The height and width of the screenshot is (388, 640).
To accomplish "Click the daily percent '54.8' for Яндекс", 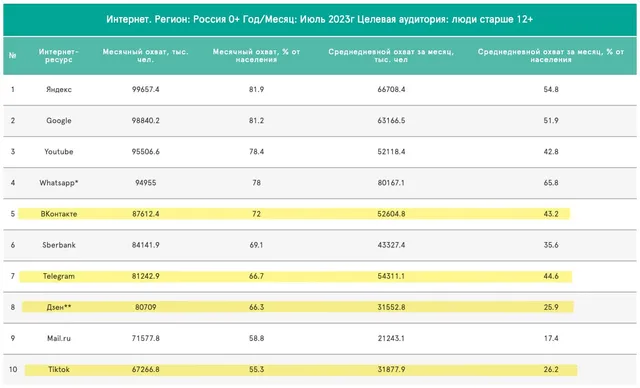I will [x=551, y=89].
